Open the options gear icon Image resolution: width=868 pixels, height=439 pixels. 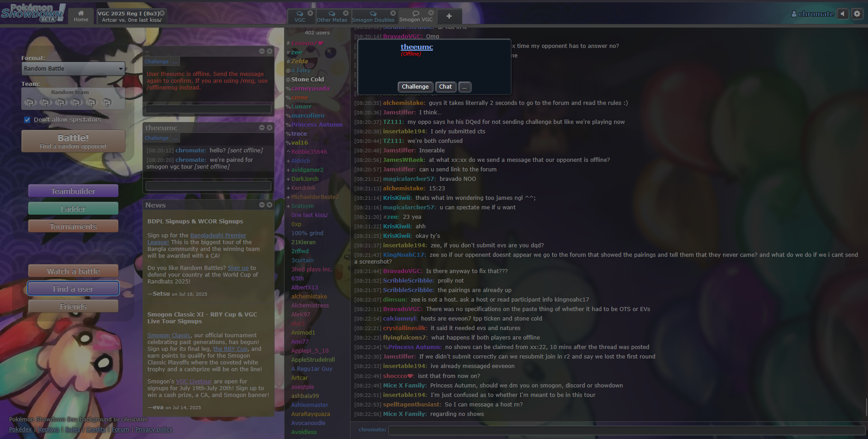coord(857,14)
